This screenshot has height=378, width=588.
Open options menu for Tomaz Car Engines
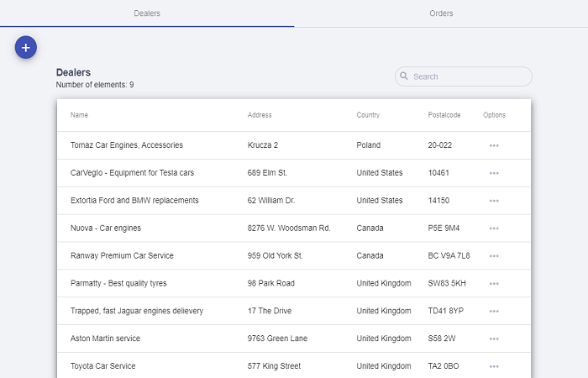(x=494, y=145)
